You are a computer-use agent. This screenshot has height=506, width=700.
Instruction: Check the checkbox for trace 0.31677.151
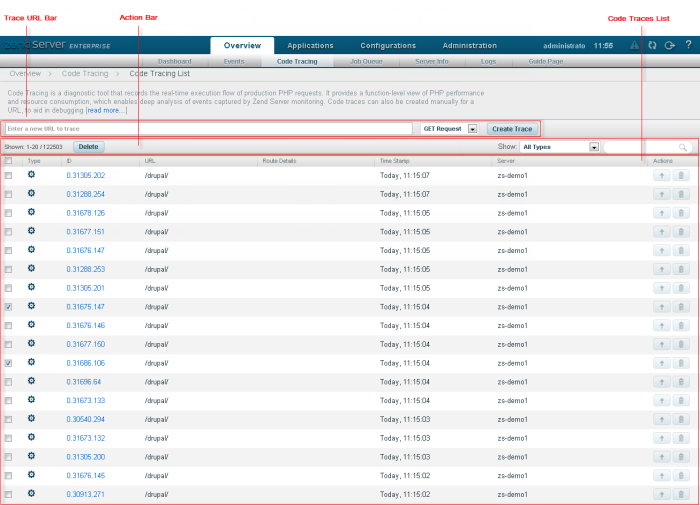click(x=9, y=232)
